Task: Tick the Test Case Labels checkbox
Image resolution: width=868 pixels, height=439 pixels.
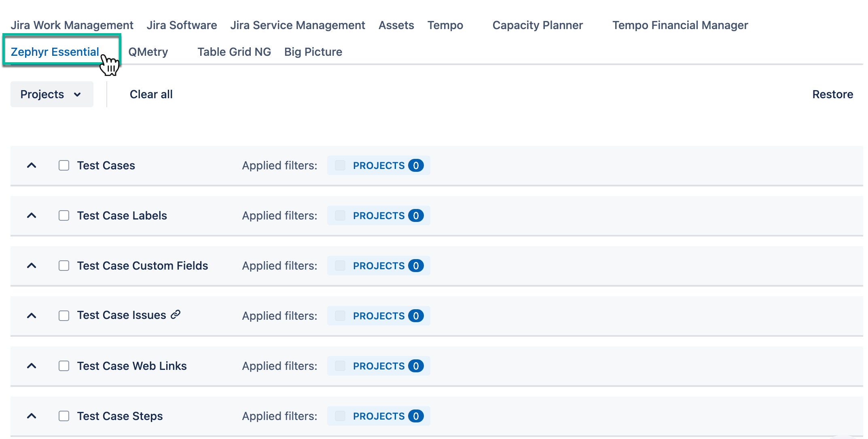Action: pos(64,215)
